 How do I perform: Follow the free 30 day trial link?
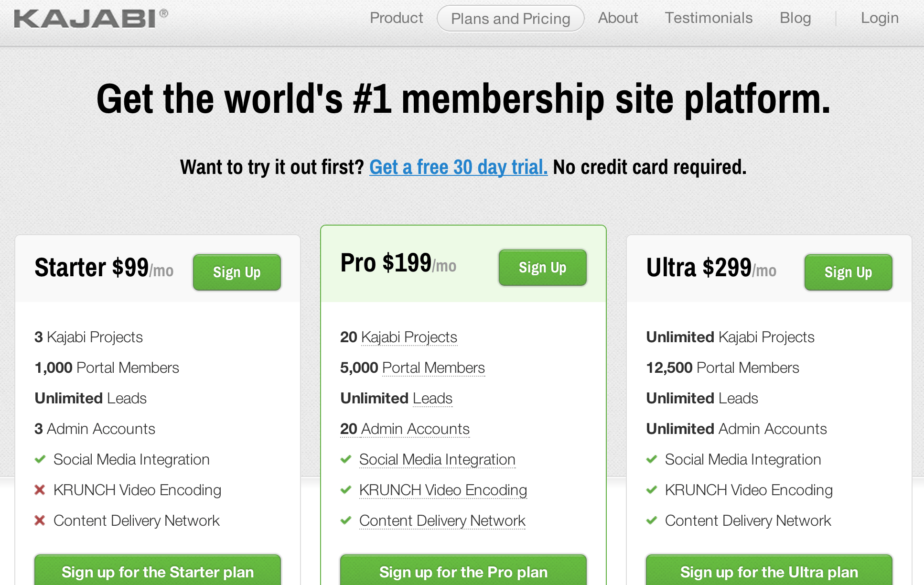click(x=458, y=167)
